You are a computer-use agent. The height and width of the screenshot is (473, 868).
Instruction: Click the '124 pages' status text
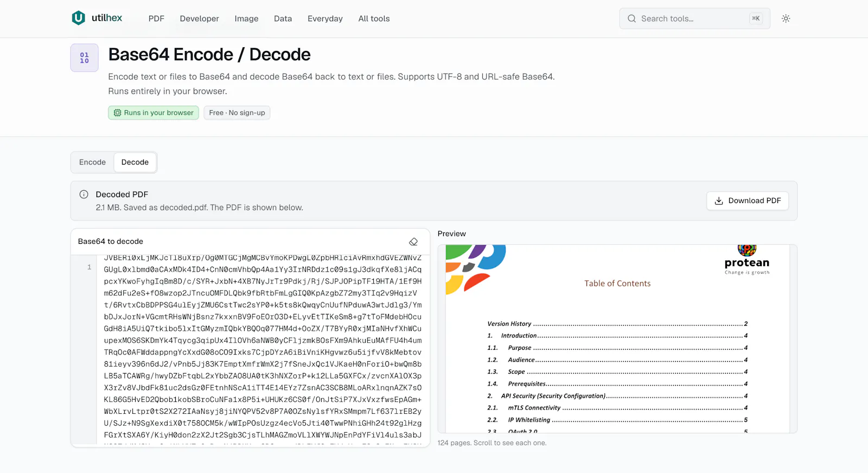492,443
